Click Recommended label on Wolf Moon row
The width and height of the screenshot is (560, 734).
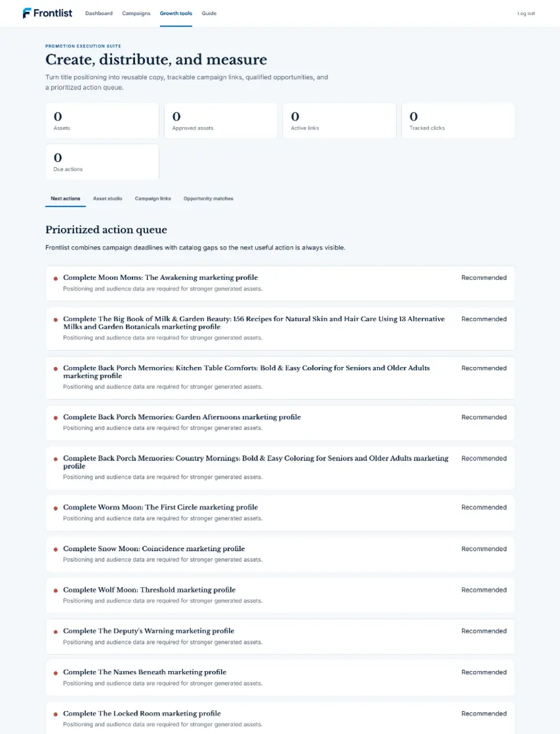point(483,590)
